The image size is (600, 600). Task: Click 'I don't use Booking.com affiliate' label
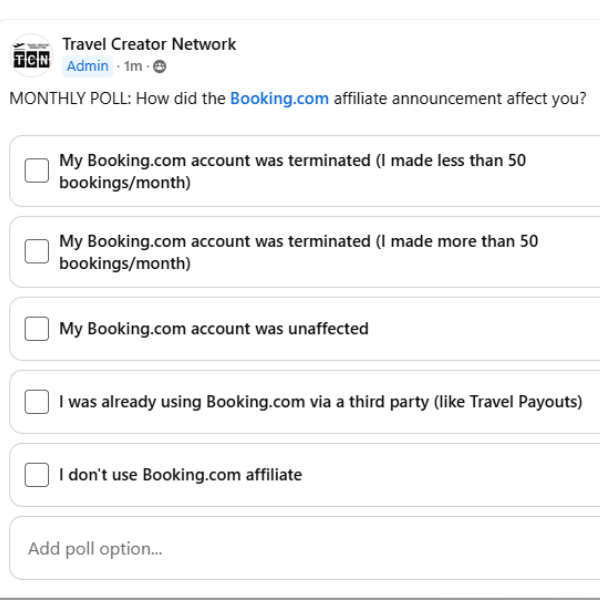[x=181, y=475]
